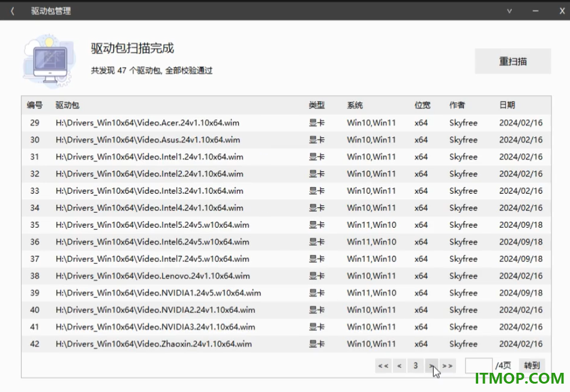Image resolution: width=570 pixels, height=392 pixels.
Task: Click the computer scan illustration icon
Action: pos(50,61)
